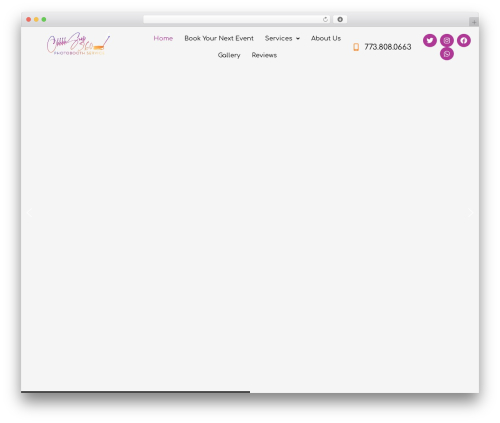The image size is (500, 423).
Task: Open the WhatsApp social icon
Action: coord(447,54)
